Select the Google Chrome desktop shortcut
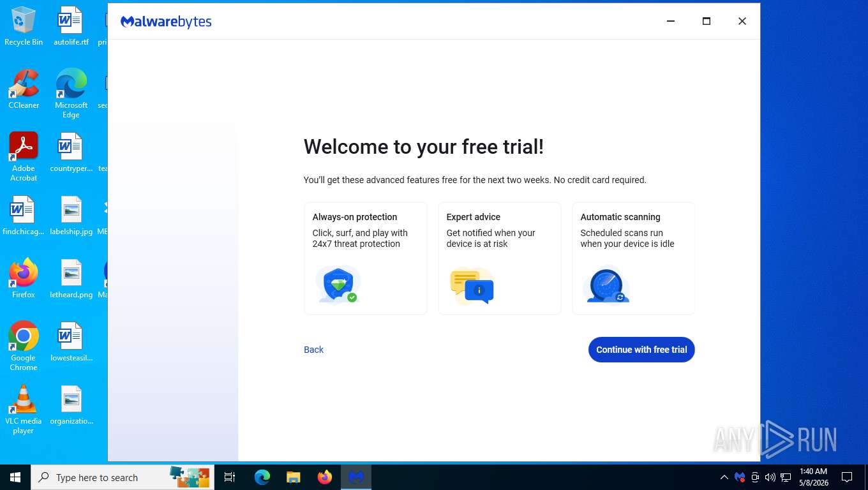Viewport: 868px width, 490px height. [x=24, y=346]
